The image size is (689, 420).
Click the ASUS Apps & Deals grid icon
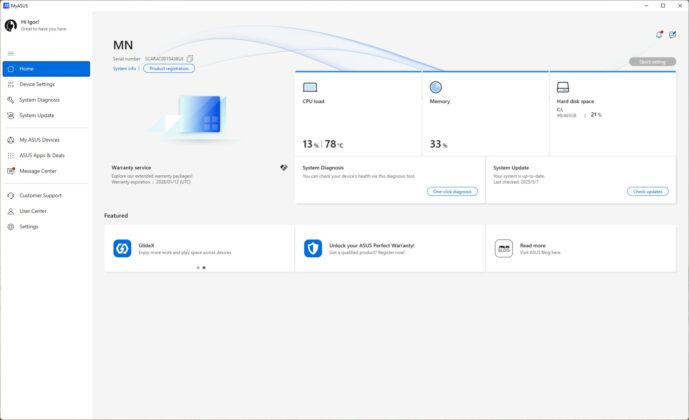pos(11,156)
